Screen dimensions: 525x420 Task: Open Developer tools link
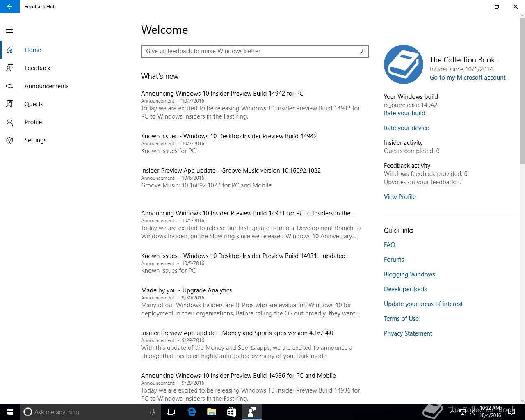coord(405,289)
